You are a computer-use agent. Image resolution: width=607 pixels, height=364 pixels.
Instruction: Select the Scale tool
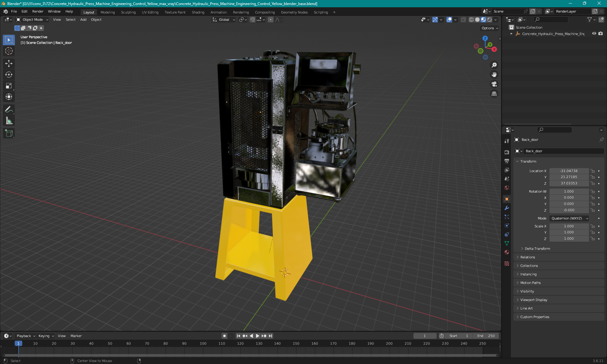coord(9,86)
